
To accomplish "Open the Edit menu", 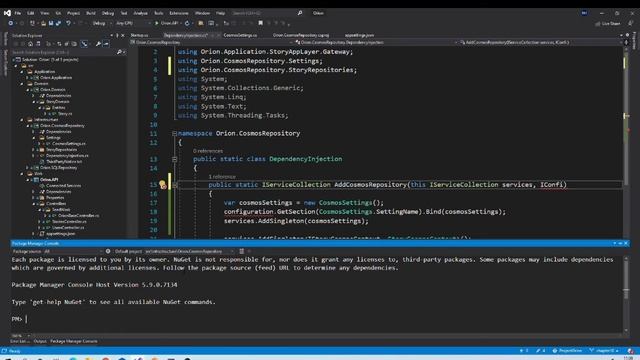I will (x=31, y=13).
